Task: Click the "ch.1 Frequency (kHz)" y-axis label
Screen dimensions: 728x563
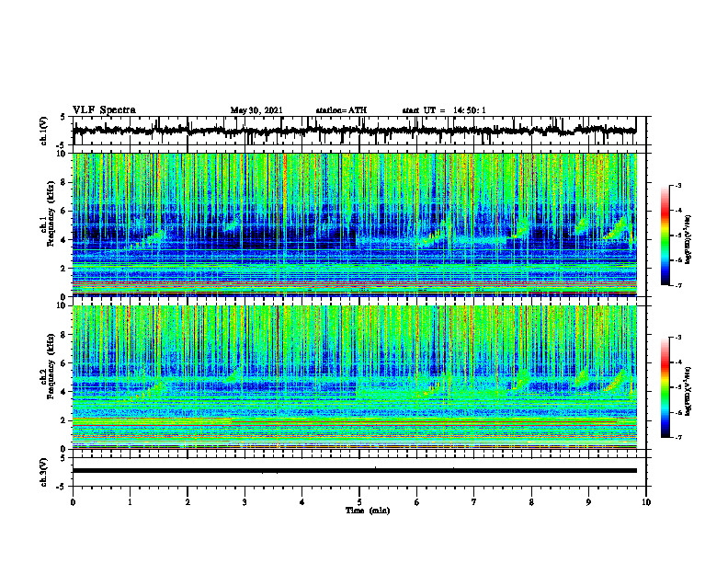Action: (x=47, y=214)
